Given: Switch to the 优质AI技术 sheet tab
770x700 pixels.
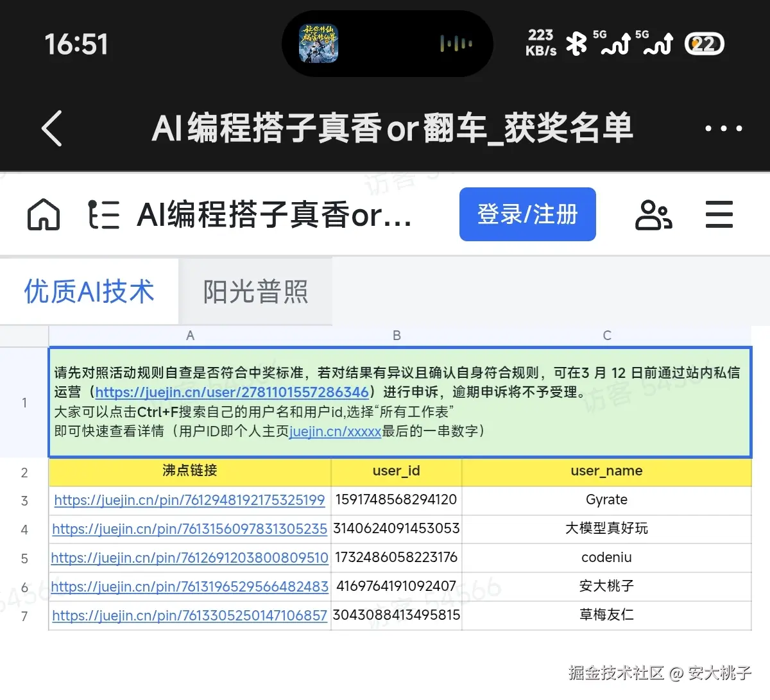Looking at the screenshot, I should click(89, 291).
